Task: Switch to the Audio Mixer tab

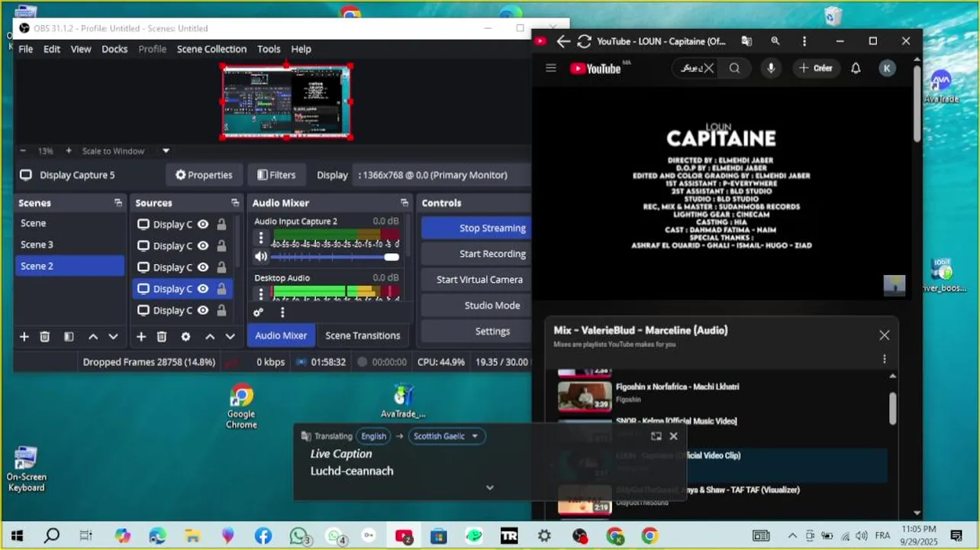Action: [281, 335]
